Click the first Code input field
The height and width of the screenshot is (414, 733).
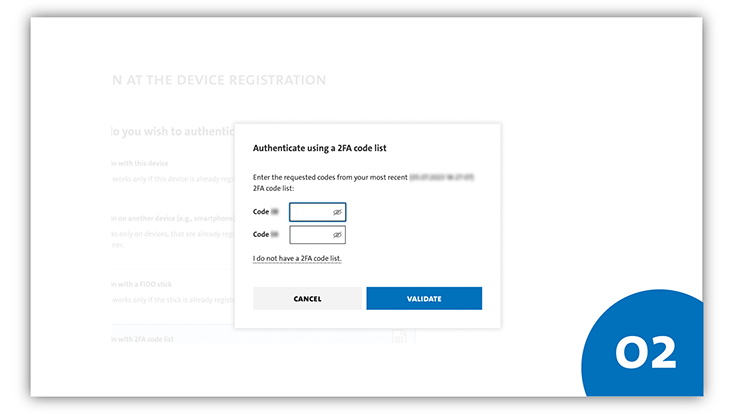[310, 212]
